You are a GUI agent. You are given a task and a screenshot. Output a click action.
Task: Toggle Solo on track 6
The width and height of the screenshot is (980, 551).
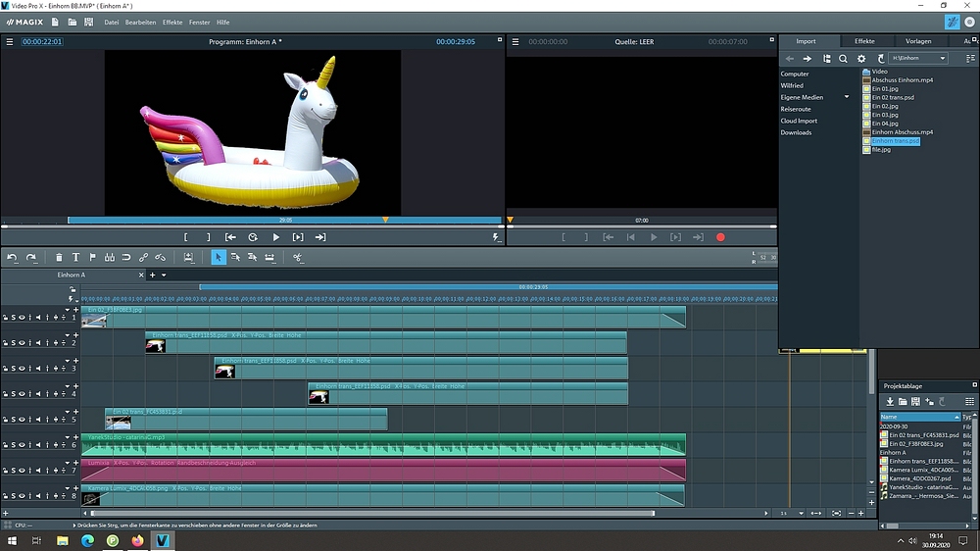13,445
